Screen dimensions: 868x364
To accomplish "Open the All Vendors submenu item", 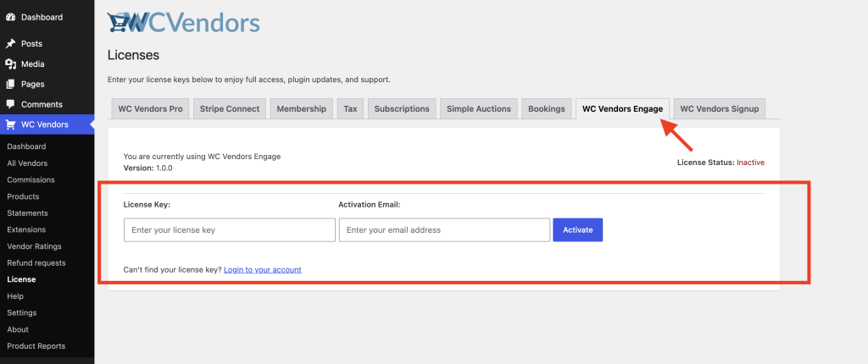I will (27, 163).
